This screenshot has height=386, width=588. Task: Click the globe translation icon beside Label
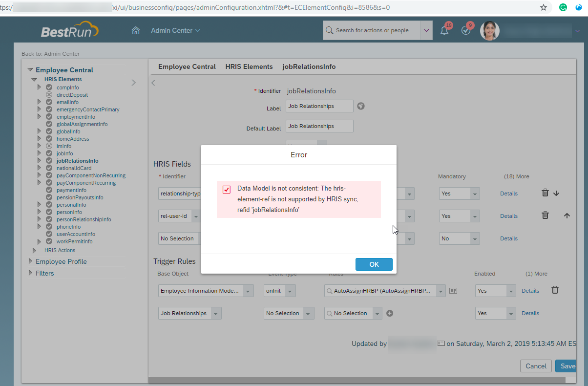(361, 106)
